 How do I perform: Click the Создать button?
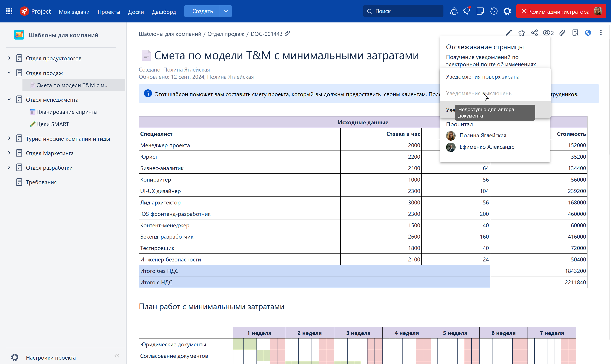coord(202,11)
